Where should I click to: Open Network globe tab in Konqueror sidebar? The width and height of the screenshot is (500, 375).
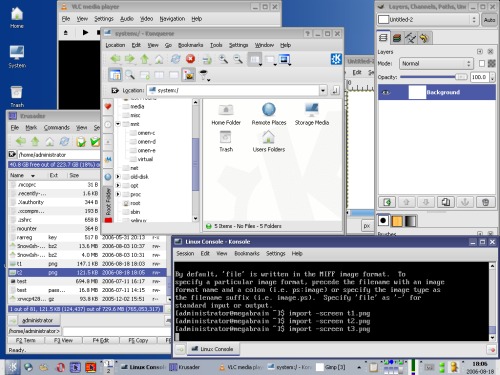pos(108,177)
